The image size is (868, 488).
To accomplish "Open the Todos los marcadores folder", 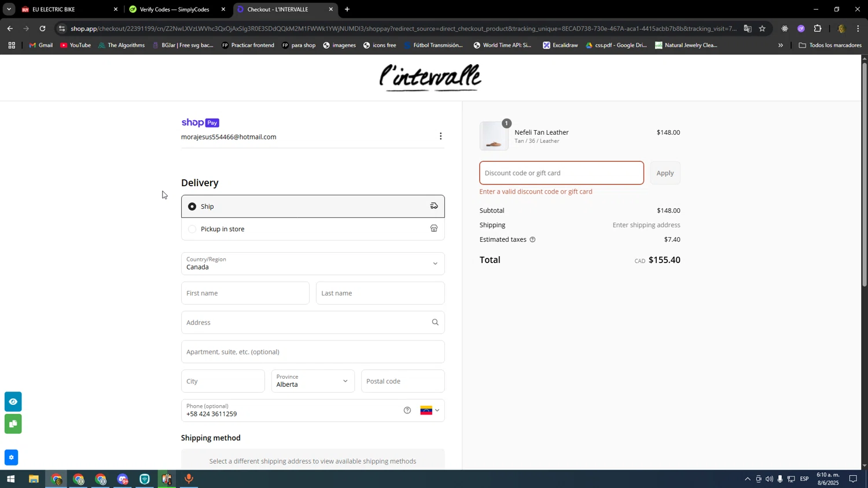I will click(x=830, y=45).
